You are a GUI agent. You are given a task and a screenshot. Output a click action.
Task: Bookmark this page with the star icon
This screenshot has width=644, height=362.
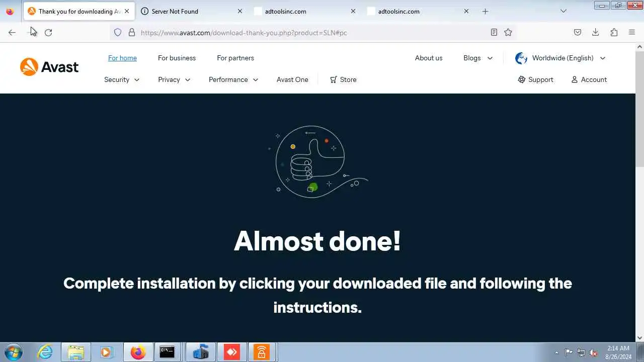click(508, 32)
